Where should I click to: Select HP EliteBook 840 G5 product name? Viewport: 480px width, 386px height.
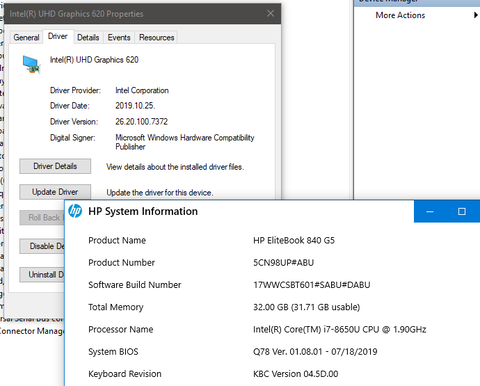point(294,240)
